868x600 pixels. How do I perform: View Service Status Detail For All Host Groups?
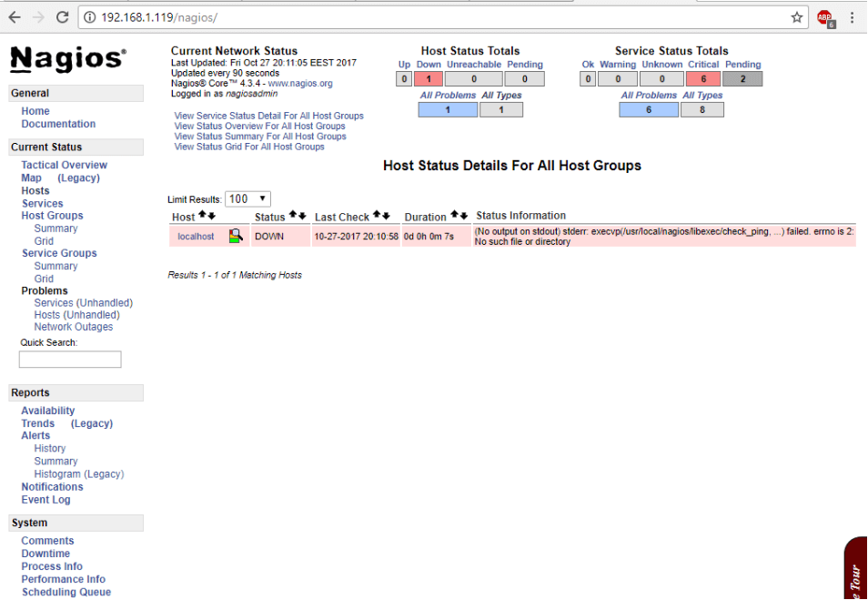click(269, 116)
